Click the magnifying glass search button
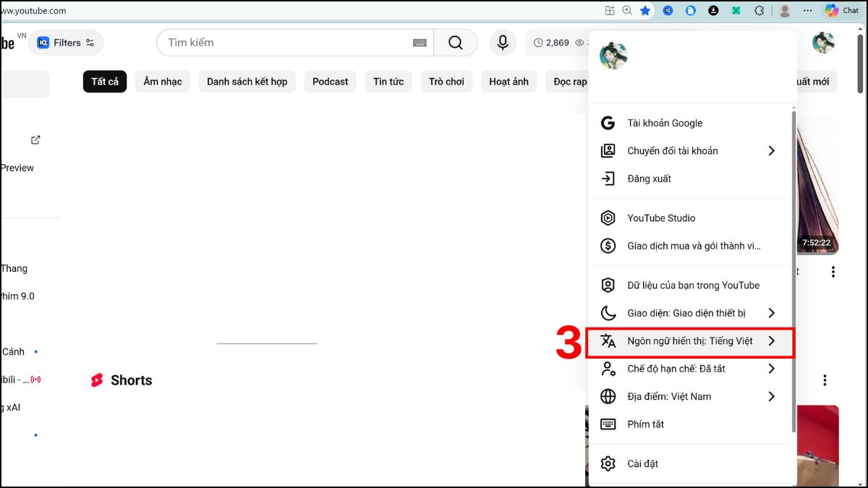This screenshot has width=868, height=488. tap(456, 43)
